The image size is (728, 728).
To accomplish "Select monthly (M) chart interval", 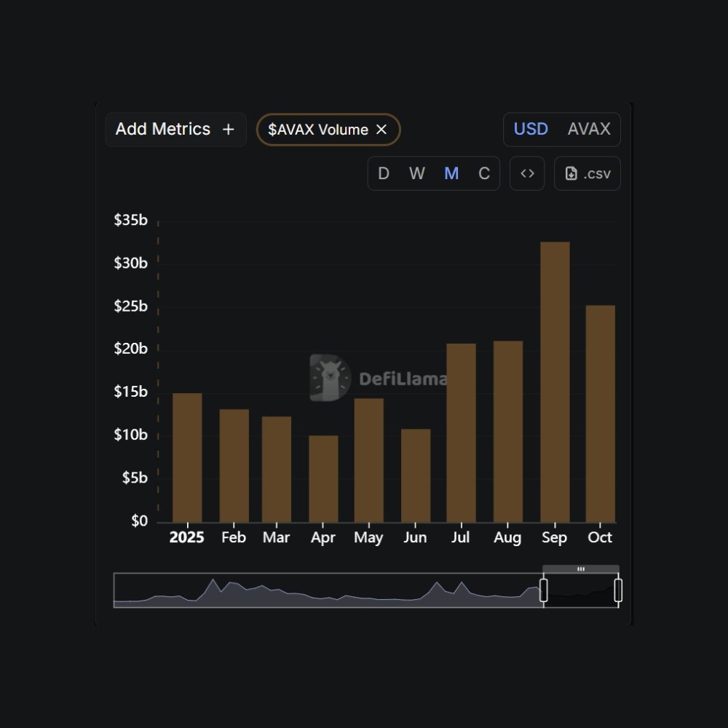I will [451, 173].
